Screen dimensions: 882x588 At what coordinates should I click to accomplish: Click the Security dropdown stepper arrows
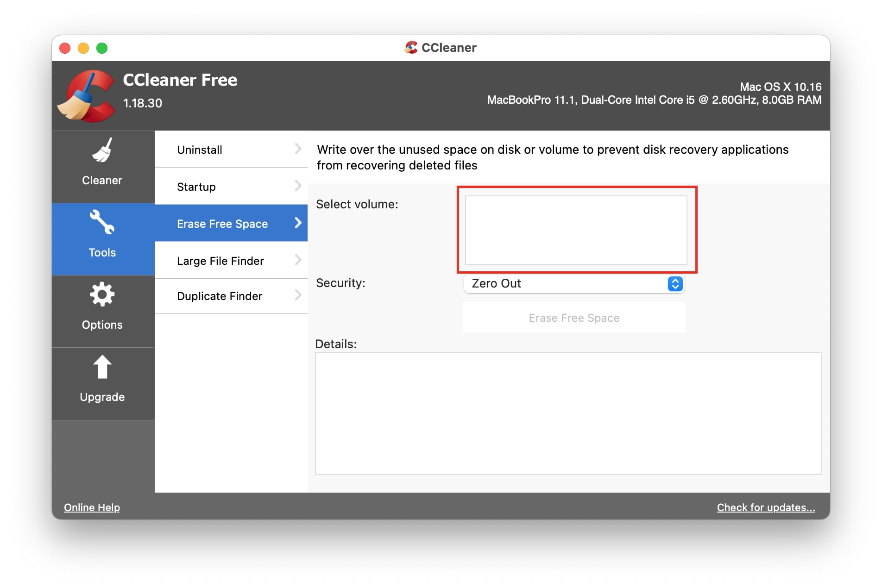point(675,284)
